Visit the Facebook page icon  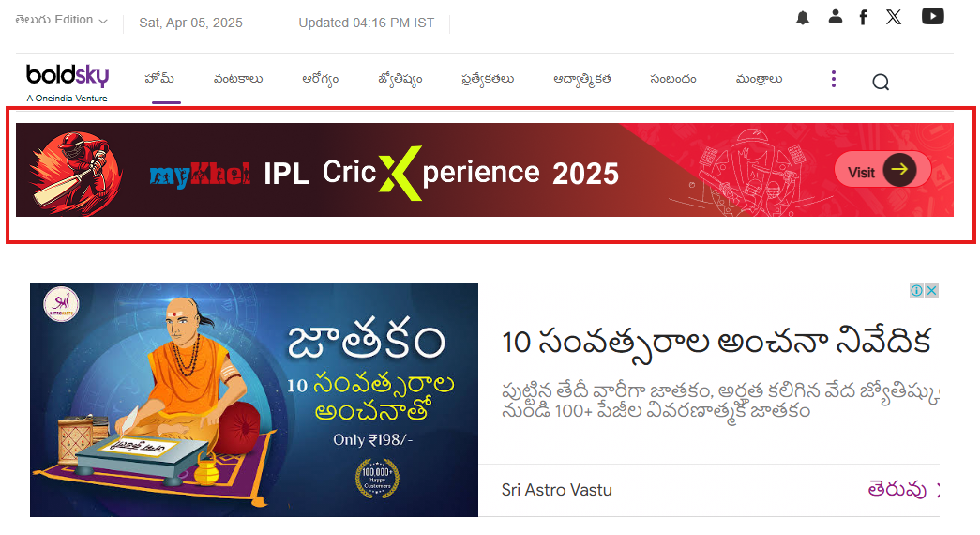863,18
